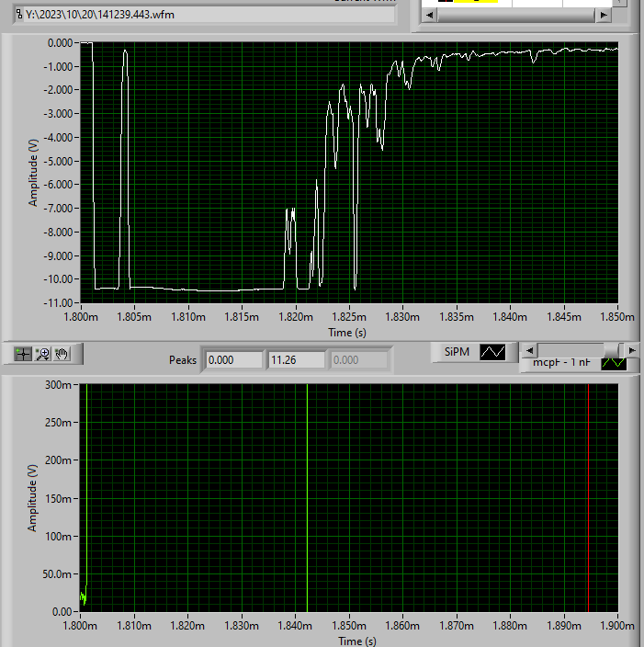This screenshot has width=644, height=647.
Task: Click upper graph y-axis label -5.000
Action: [x=59, y=161]
